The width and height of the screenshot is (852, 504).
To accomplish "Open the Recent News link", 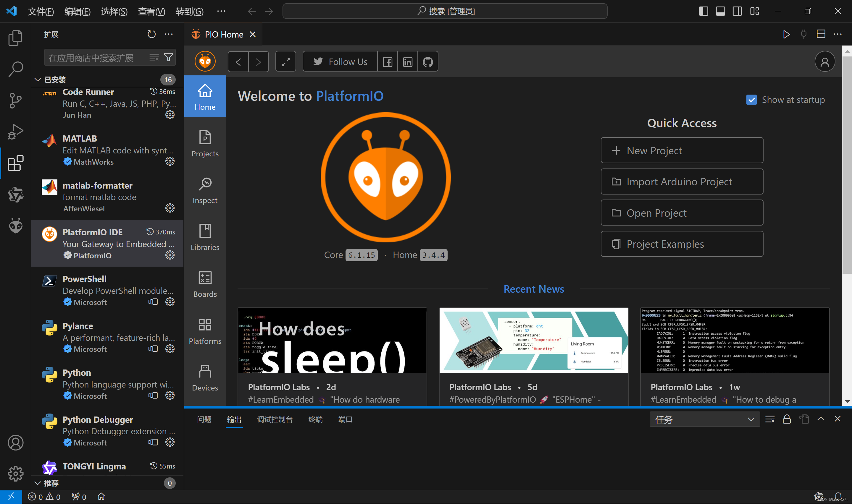I will [x=534, y=289].
